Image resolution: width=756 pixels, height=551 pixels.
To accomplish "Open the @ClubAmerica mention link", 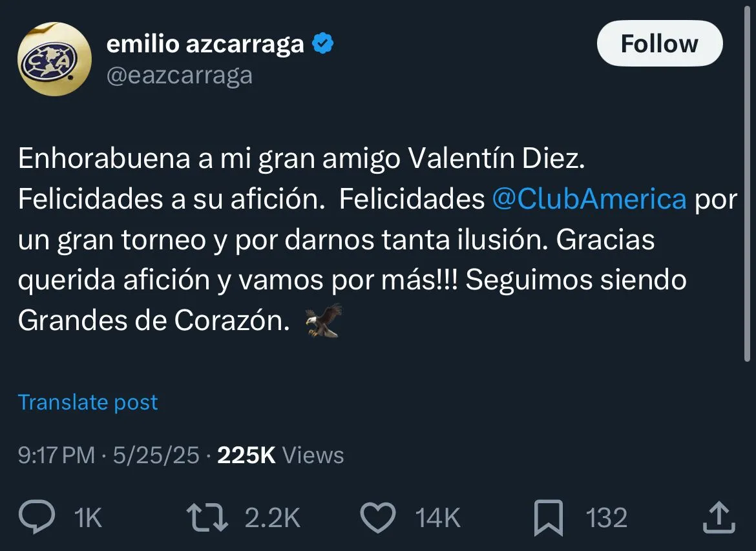I will point(589,200).
